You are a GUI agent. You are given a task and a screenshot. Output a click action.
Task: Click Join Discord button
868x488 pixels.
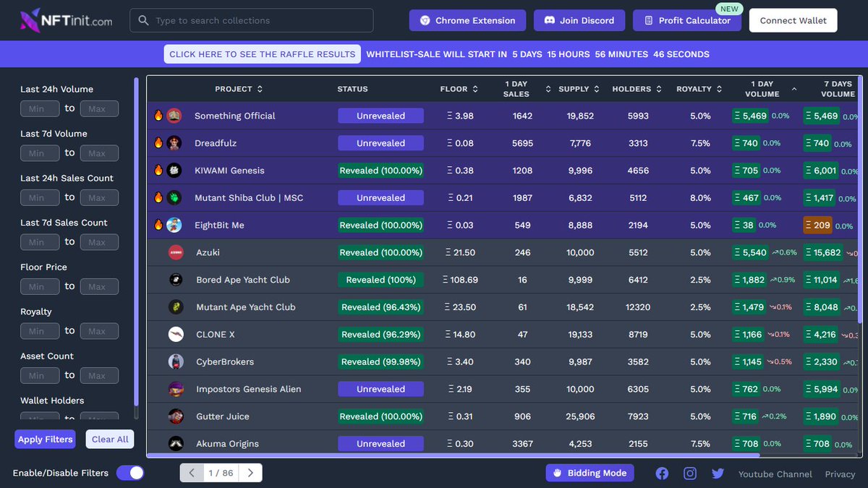(x=579, y=20)
